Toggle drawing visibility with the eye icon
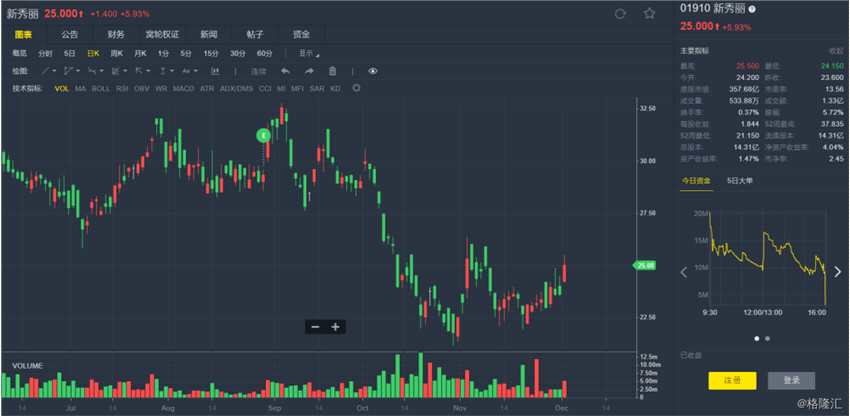 (372, 71)
